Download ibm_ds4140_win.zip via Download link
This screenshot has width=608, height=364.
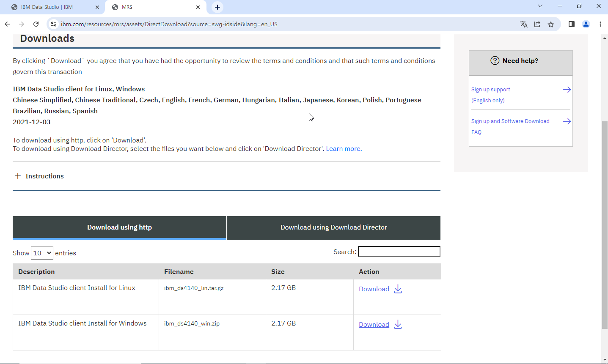[x=374, y=325]
